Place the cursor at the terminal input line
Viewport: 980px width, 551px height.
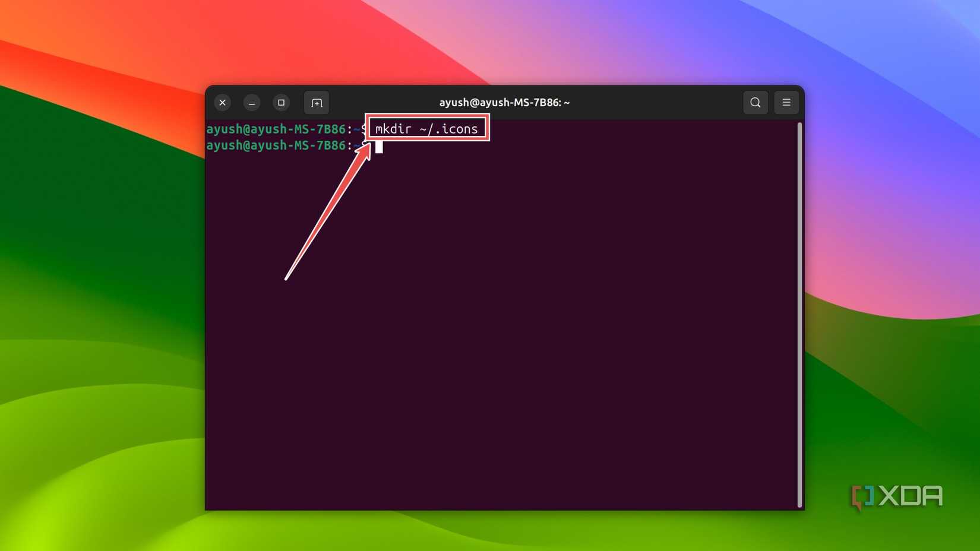pyautogui.click(x=379, y=147)
